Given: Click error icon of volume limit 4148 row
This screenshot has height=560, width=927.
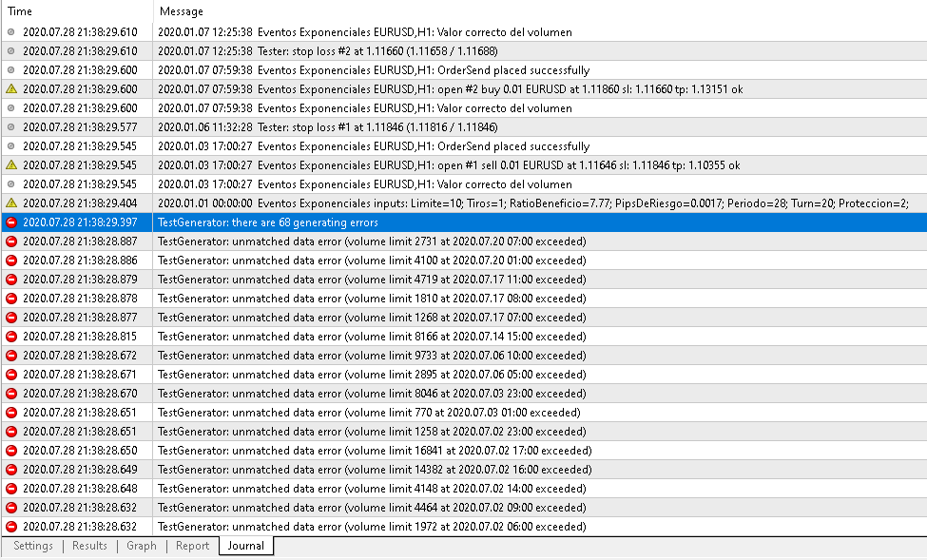Looking at the screenshot, I should pos(11,489).
